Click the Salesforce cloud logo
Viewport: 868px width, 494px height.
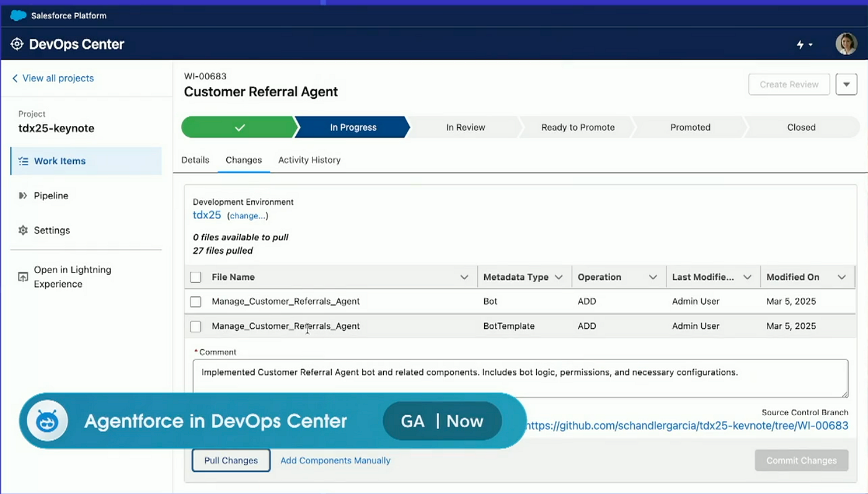click(x=18, y=16)
